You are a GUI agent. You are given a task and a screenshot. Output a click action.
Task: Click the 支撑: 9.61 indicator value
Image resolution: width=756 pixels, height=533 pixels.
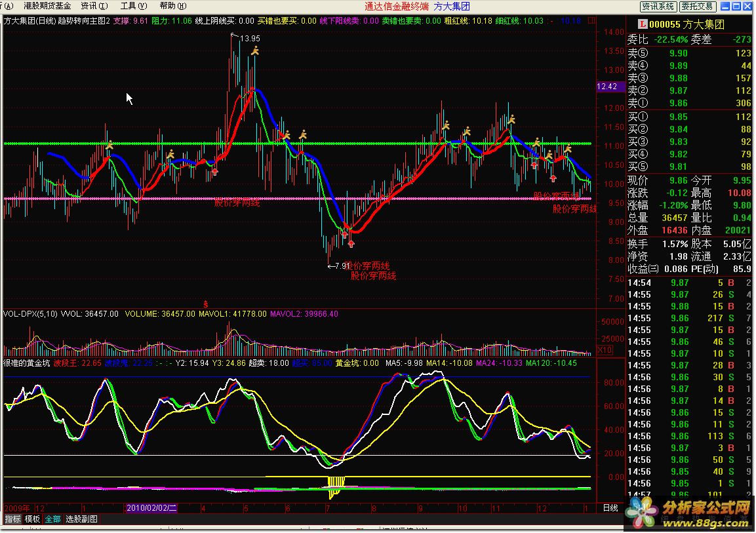coord(130,21)
